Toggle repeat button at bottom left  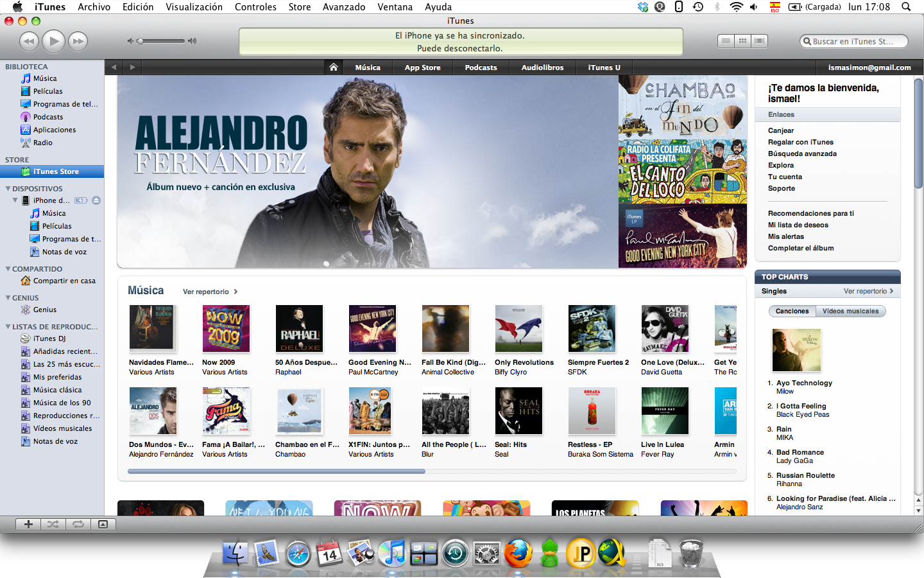click(x=78, y=524)
